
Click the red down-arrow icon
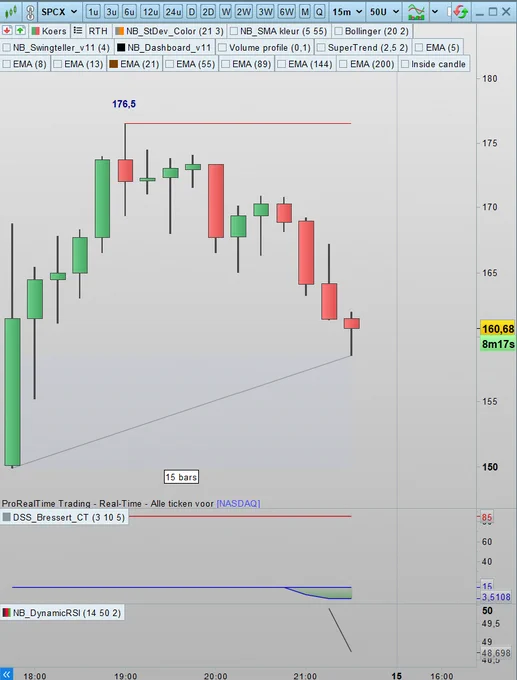(7, 31)
